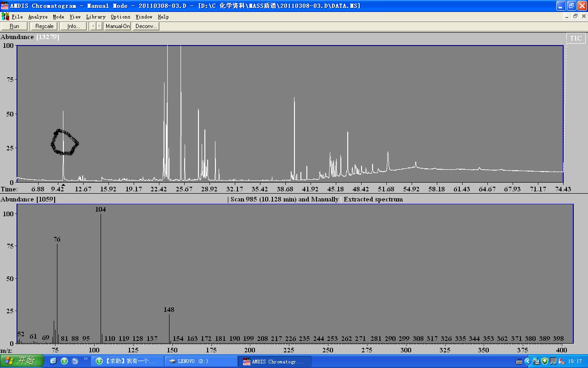Click the 74.43 time axis label
Screen dimensions: 588x368
tap(563, 189)
